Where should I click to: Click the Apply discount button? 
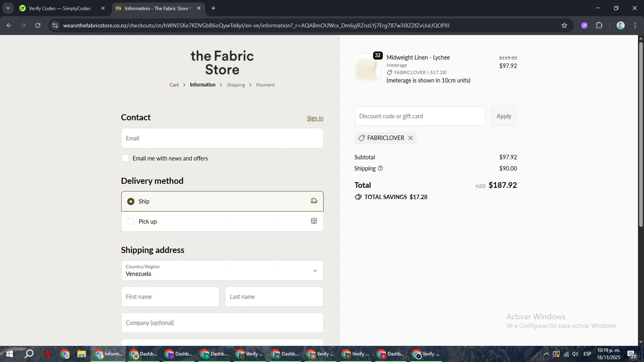click(x=504, y=116)
